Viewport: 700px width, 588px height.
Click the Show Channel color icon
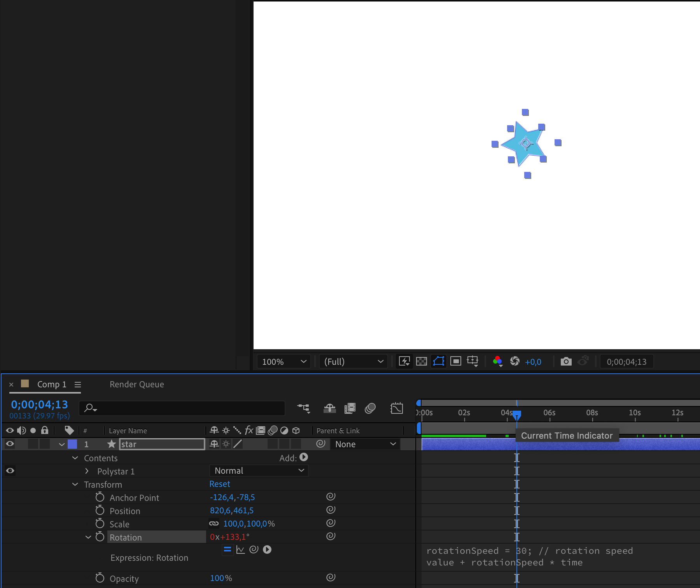click(497, 362)
